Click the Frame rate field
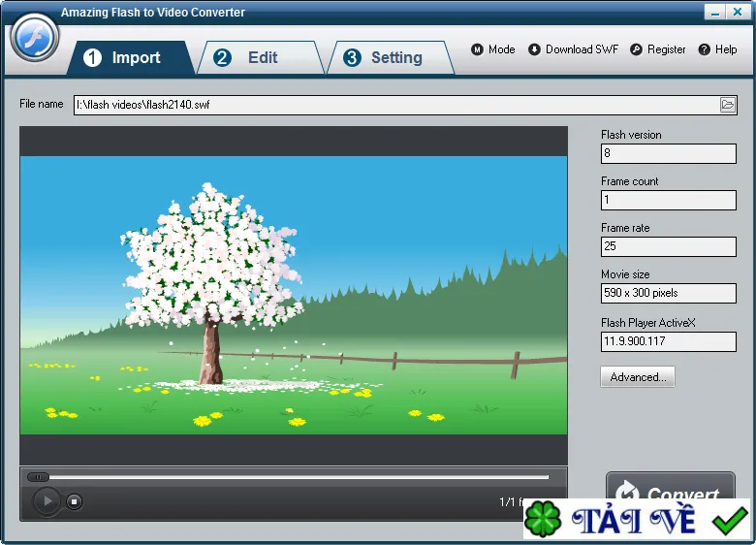 668,246
